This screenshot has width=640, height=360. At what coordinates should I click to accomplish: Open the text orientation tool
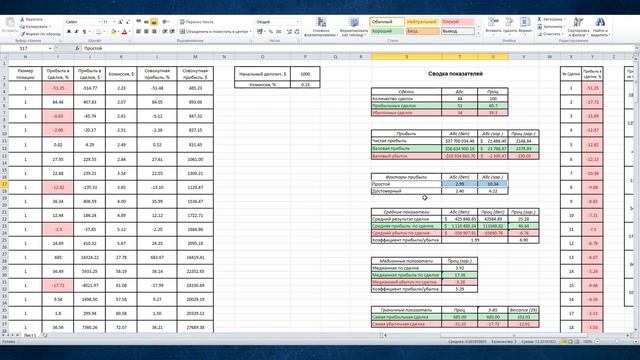pos(166,22)
